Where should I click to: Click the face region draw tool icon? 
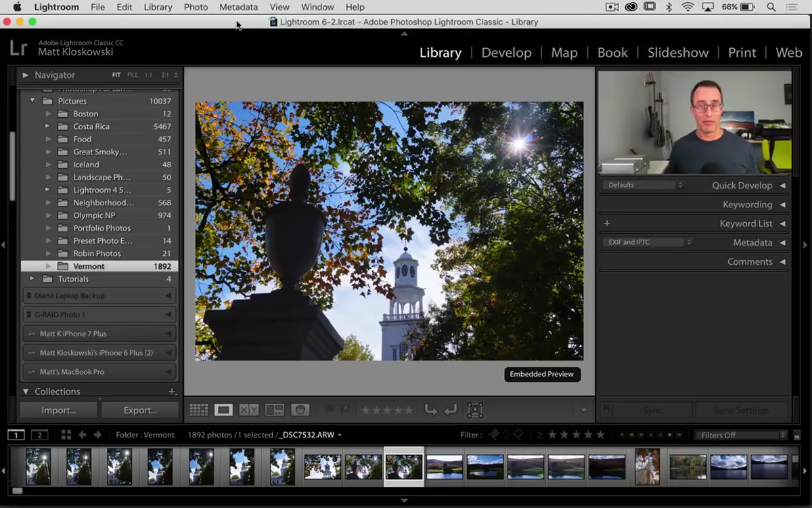tap(475, 410)
